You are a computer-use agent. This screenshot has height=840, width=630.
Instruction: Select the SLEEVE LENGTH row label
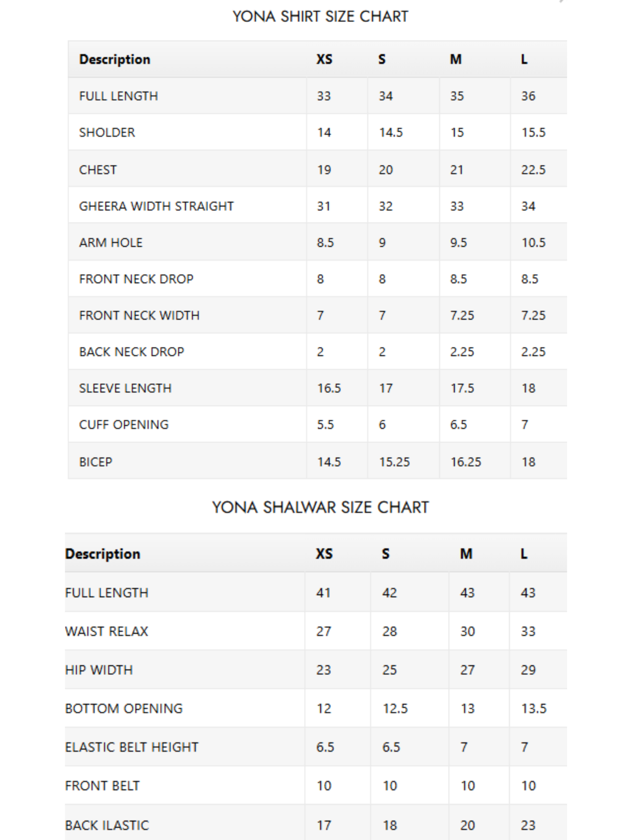coord(125,388)
